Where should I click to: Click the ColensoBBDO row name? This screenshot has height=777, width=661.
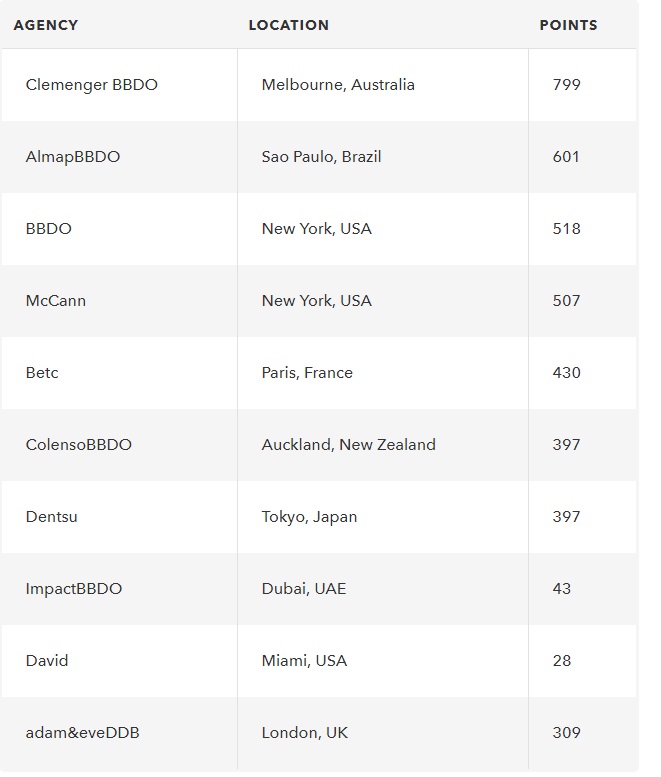[x=79, y=444]
